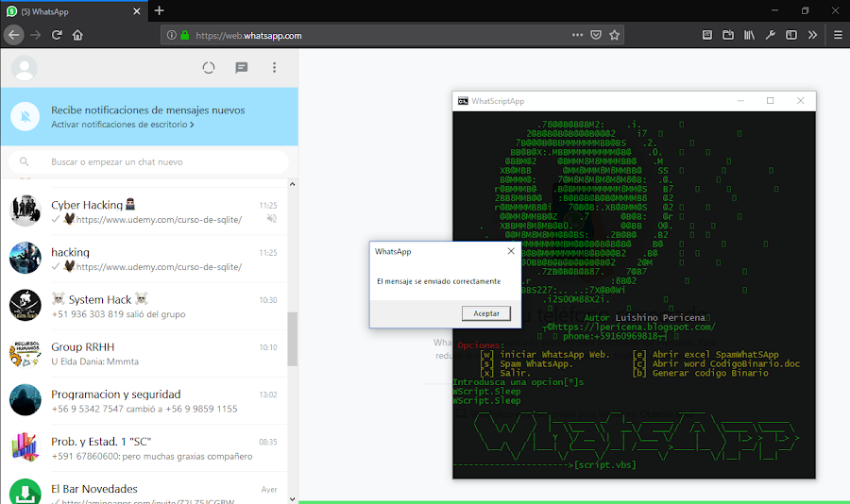Click the chat list scroll up arrow
The image size is (850, 504).
(x=292, y=184)
